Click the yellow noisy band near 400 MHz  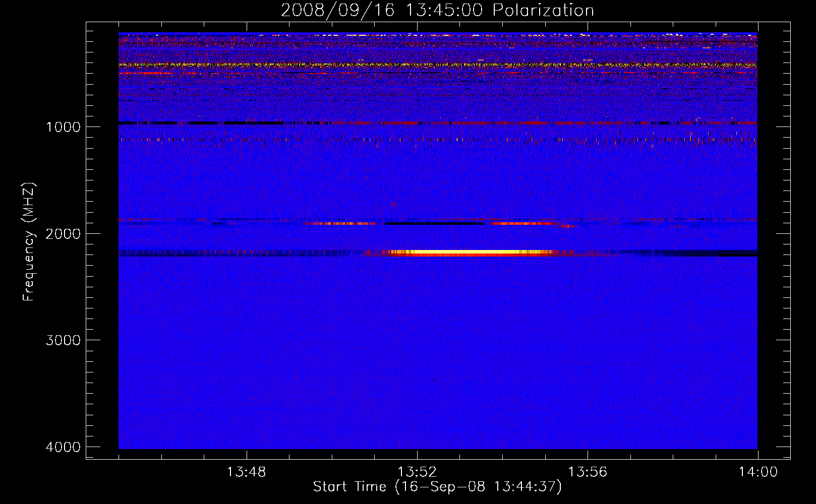coord(438,65)
